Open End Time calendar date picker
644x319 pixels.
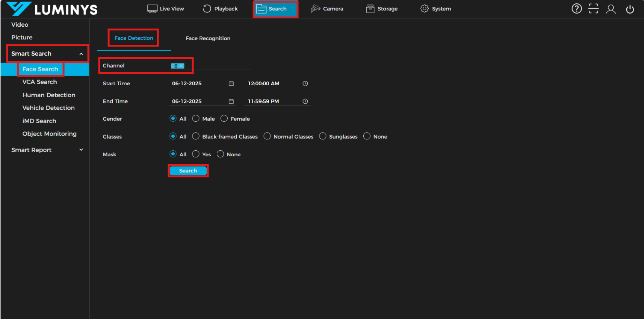click(231, 101)
